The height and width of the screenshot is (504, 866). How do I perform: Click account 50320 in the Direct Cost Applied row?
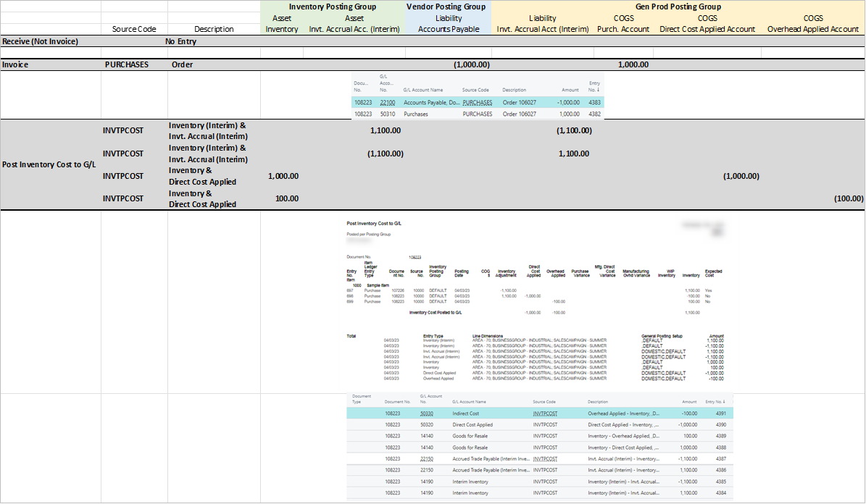(426, 425)
